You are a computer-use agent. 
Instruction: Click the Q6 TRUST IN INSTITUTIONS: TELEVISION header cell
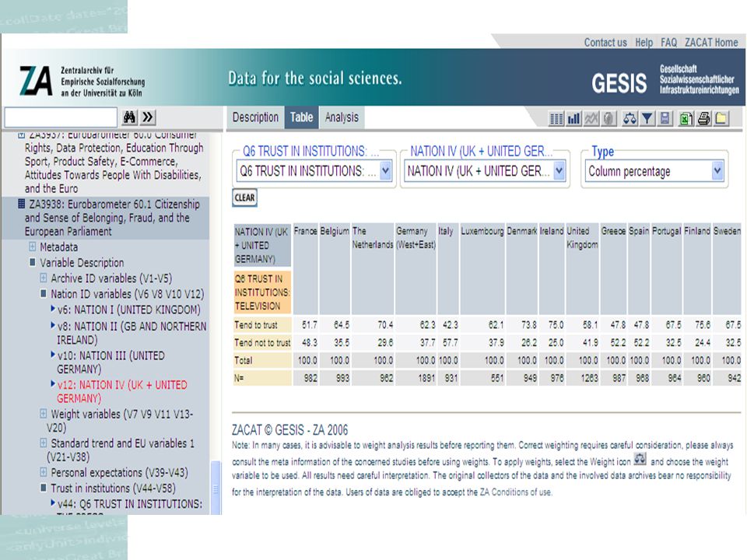coord(262,292)
